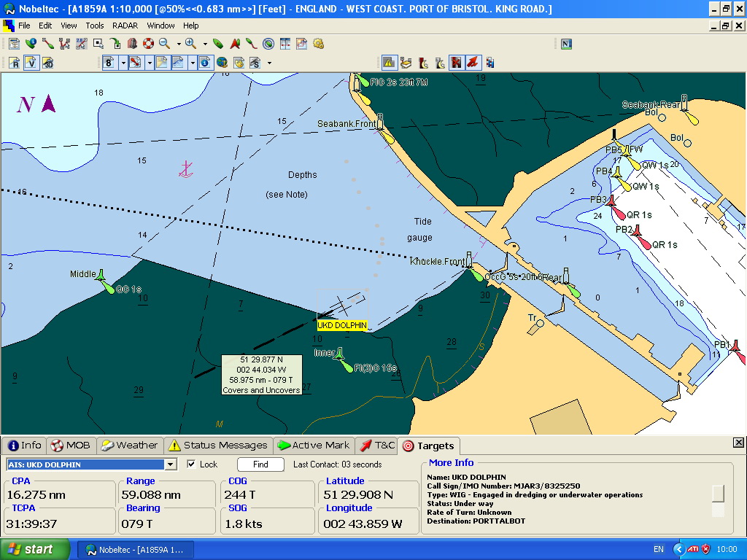
Task: Click the zoom in magnifier
Action: click(x=190, y=44)
